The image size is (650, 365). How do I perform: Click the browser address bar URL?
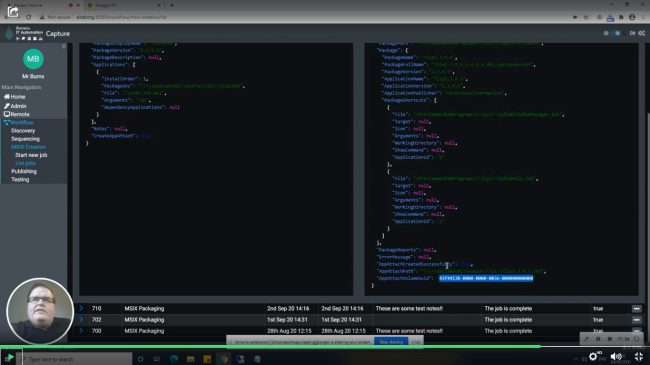(x=121, y=17)
